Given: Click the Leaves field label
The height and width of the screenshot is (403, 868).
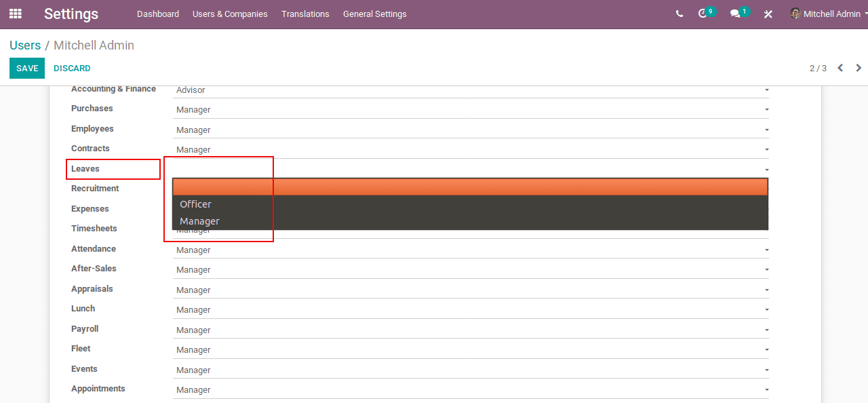Looking at the screenshot, I should point(85,169).
